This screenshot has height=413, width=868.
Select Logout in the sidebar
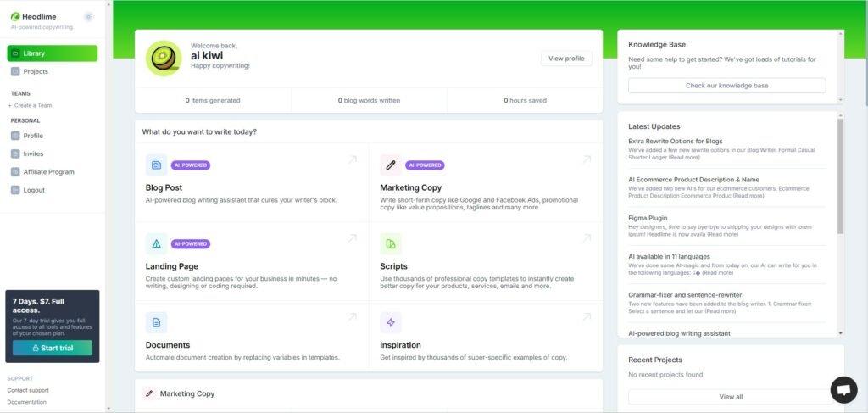34,190
